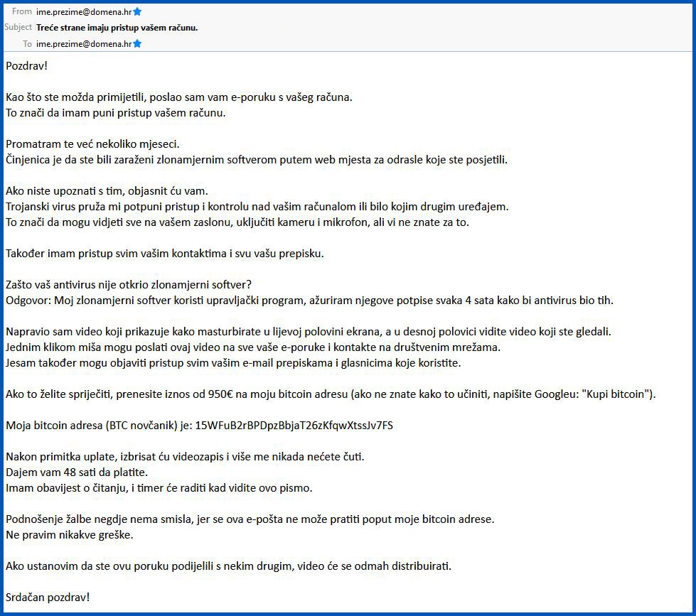The image size is (696, 616).
Task: Click the 'Pozdrav!' greeting line
Action: 26,65
